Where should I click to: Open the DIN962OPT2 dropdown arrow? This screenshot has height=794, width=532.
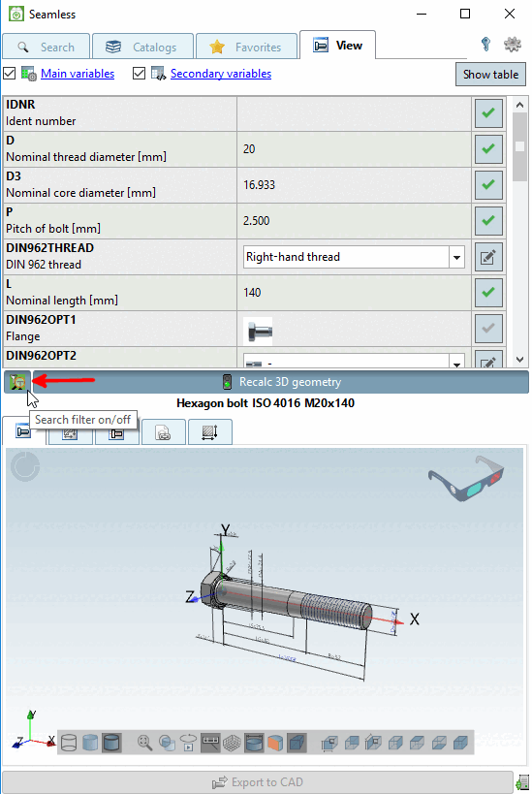point(456,362)
